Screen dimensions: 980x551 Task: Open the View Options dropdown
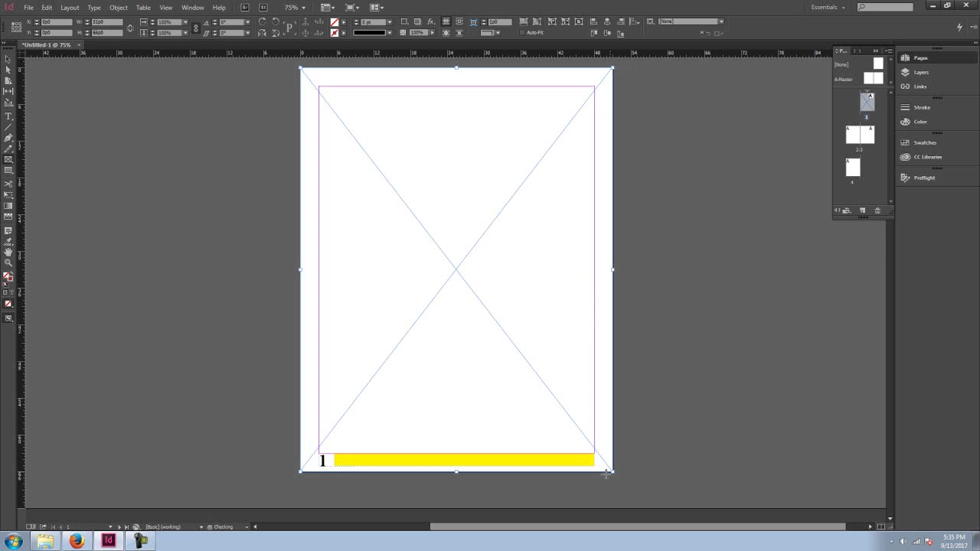click(327, 8)
